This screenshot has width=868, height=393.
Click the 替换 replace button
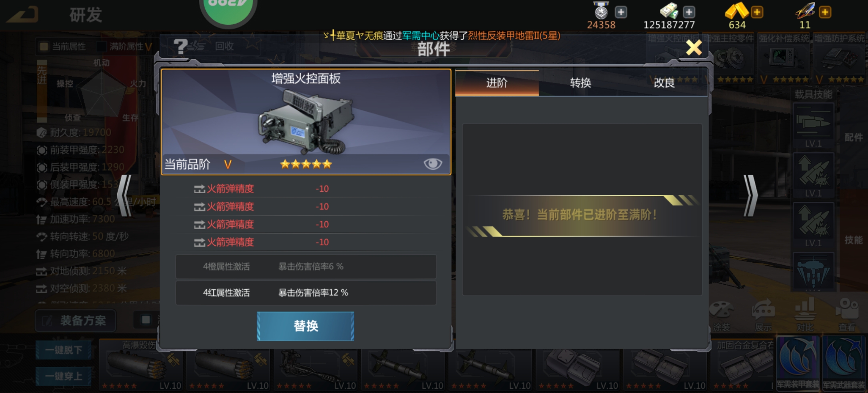(306, 326)
